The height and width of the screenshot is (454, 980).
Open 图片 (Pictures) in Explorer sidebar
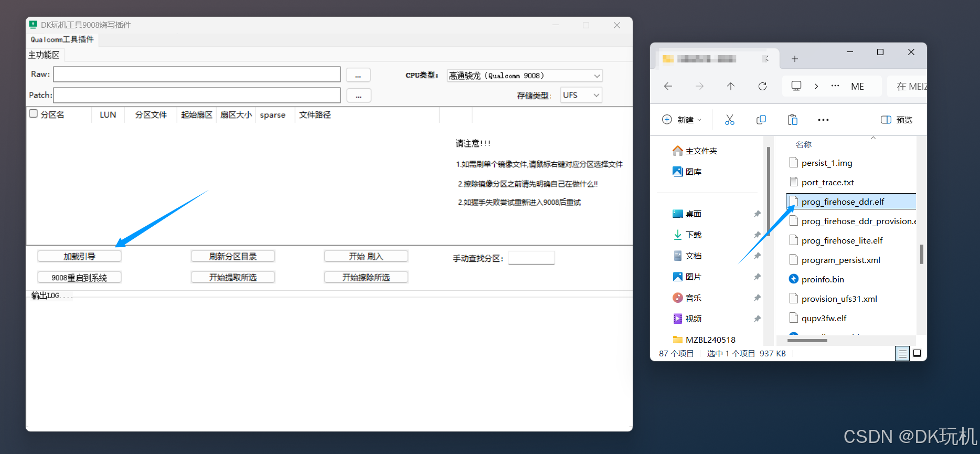click(x=687, y=277)
